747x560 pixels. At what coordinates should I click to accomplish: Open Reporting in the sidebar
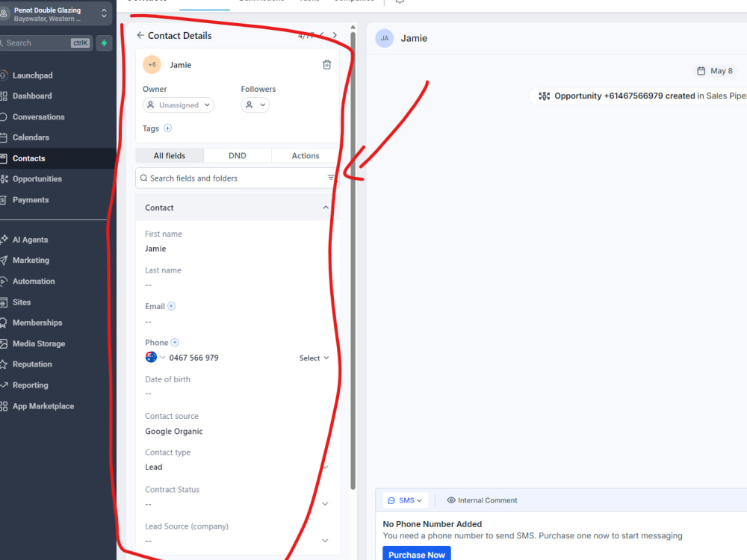point(30,385)
